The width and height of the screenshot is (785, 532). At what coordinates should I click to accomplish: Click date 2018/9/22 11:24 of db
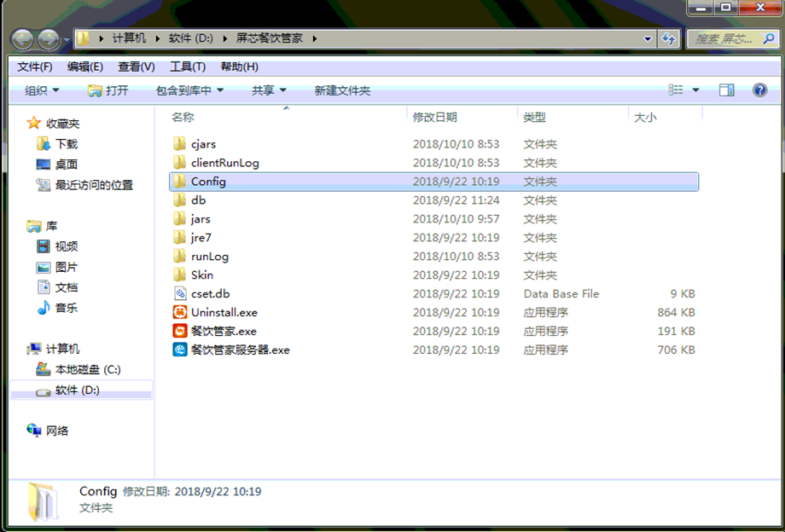[x=456, y=200]
